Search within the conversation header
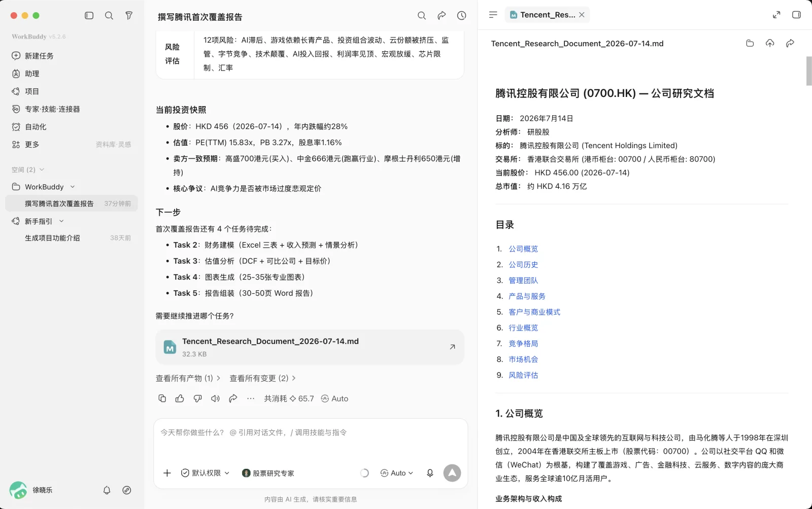The height and width of the screenshot is (509, 812). (x=422, y=16)
